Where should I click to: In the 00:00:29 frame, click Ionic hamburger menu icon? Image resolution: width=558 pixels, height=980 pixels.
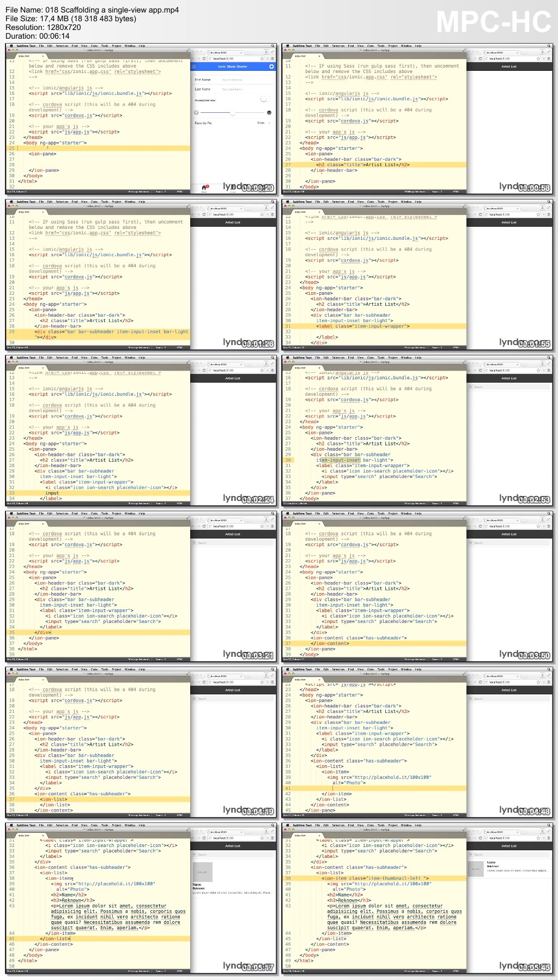(x=193, y=66)
